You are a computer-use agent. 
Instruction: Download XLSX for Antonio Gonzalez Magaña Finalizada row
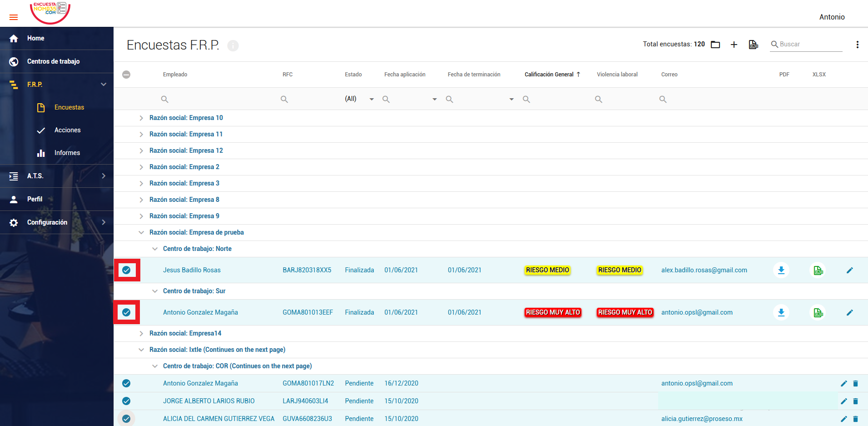click(818, 312)
